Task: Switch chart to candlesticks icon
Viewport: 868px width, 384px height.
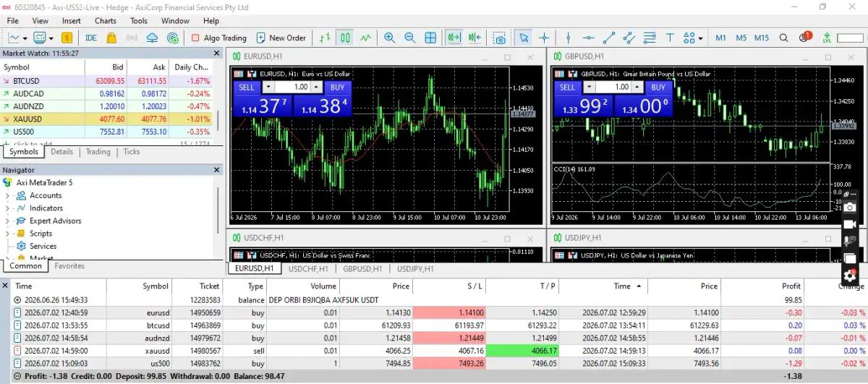Action: click(346, 38)
